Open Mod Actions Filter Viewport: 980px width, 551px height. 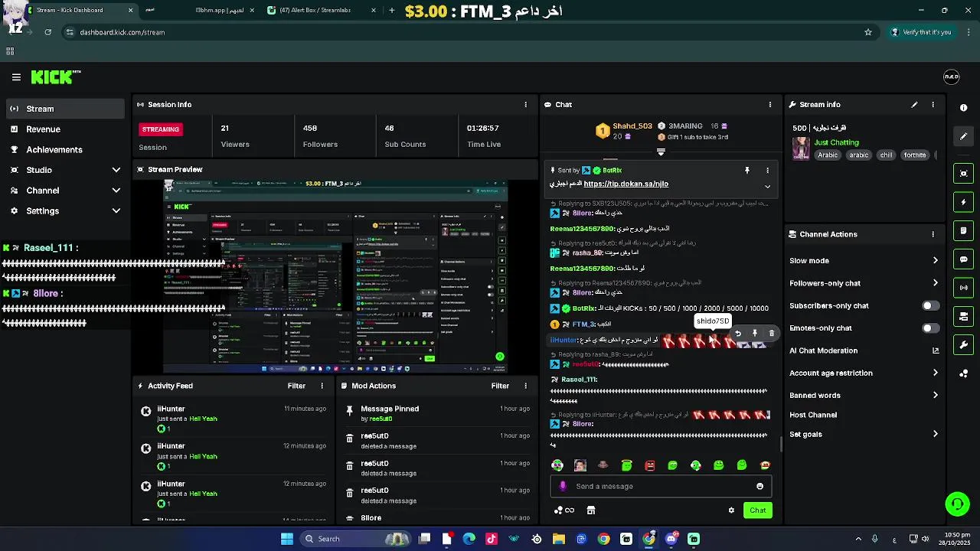(500, 386)
